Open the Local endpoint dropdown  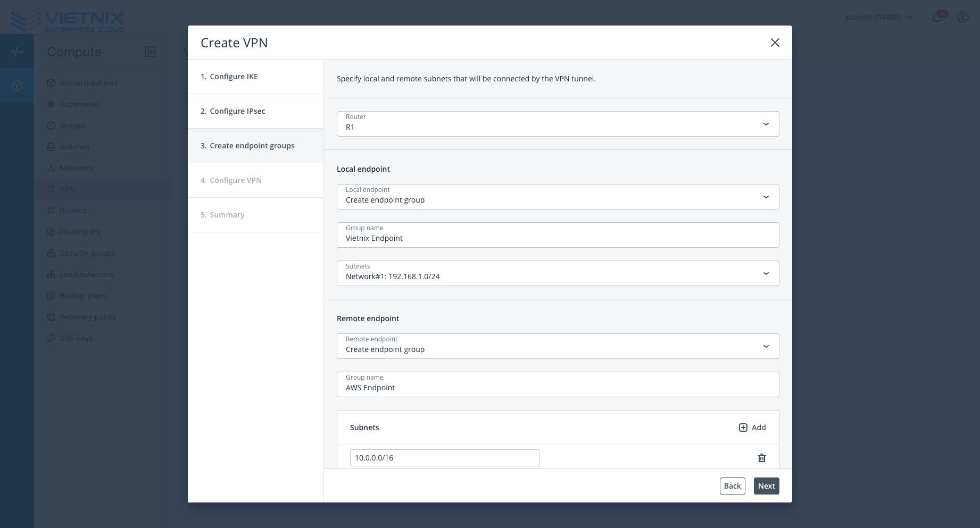pyautogui.click(x=766, y=197)
